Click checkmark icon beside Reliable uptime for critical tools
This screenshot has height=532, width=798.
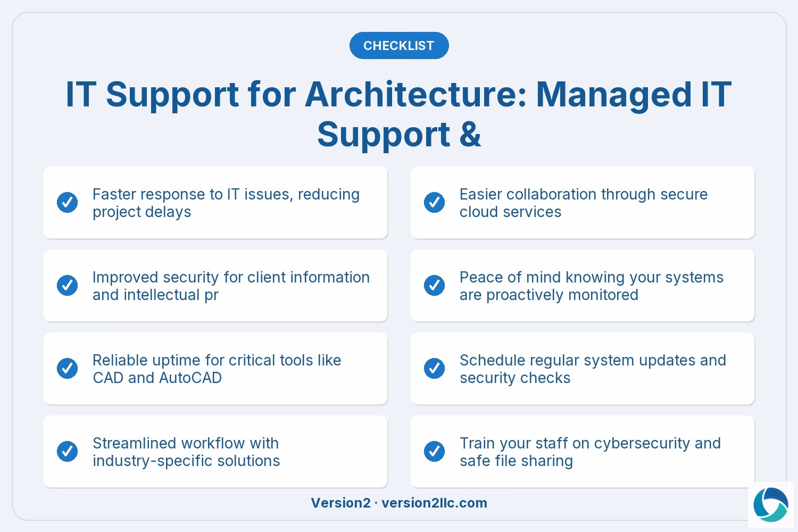coord(68,369)
